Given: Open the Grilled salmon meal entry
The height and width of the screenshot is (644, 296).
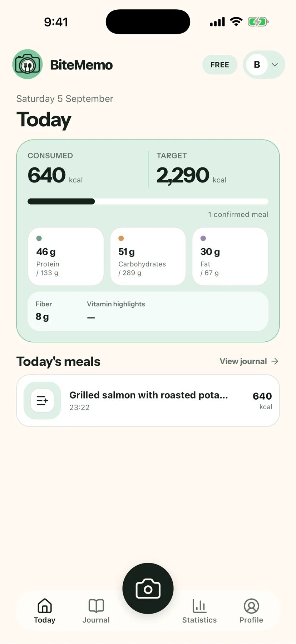Looking at the screenshot, I should point(148,400).
